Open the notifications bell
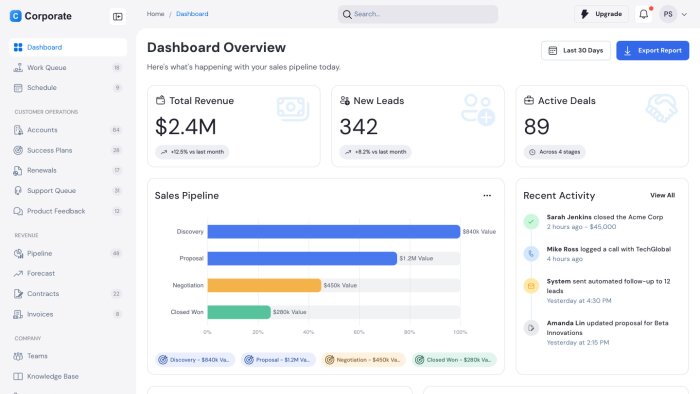 (643, 14)
